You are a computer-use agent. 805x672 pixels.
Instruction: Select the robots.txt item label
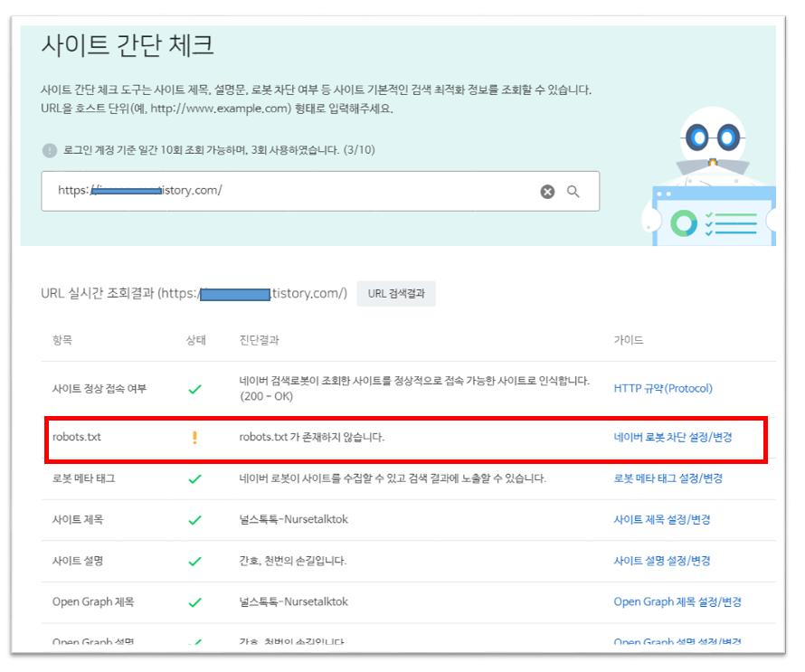click(x=77, y=437)
